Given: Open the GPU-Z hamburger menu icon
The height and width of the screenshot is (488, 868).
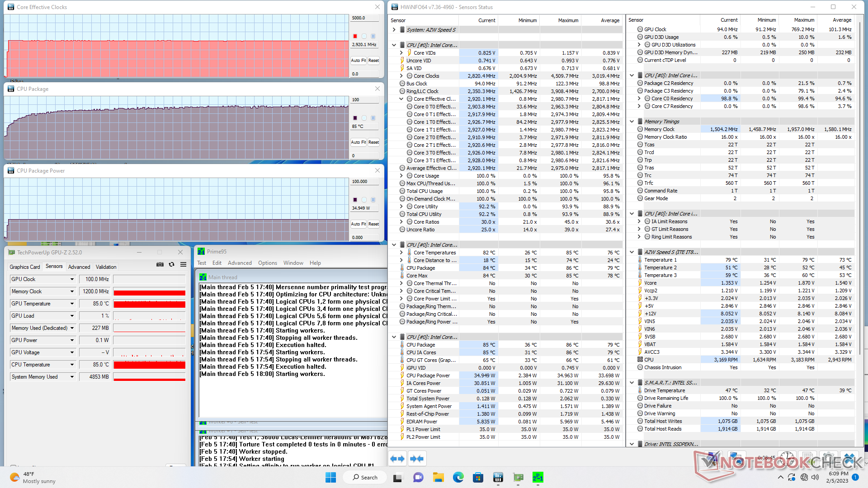Looking at the screenshot, I should 183,265.
